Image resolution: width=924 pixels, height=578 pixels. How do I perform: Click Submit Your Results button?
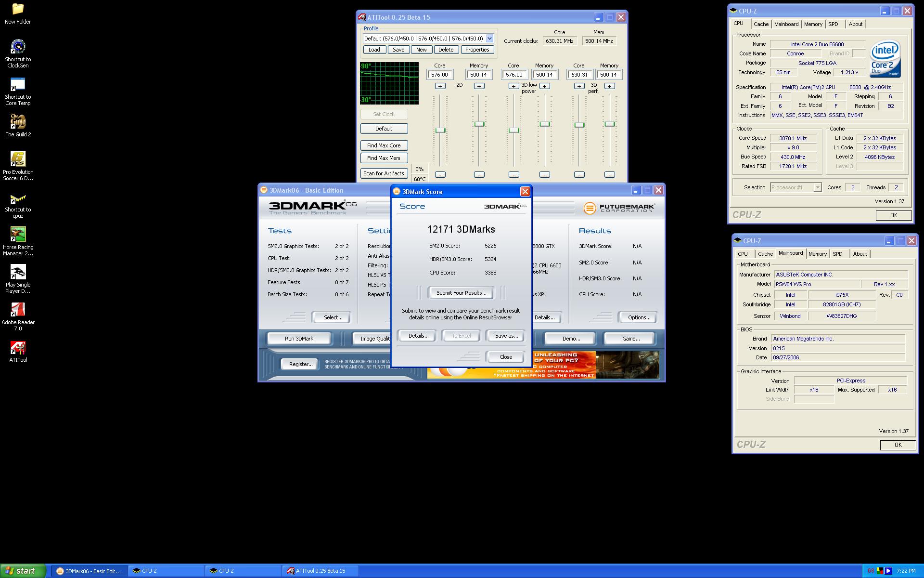(461, 293)
